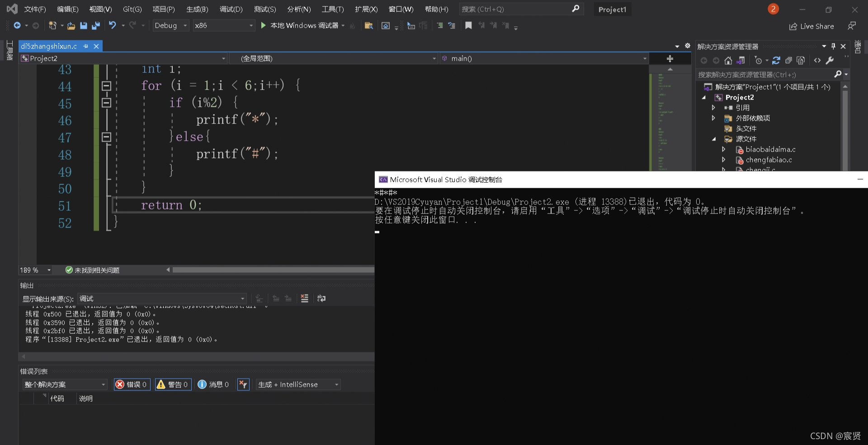Click the View Code angle-brackets icon
The height and width of the screenshot is (445, 868).
point(817,61)
